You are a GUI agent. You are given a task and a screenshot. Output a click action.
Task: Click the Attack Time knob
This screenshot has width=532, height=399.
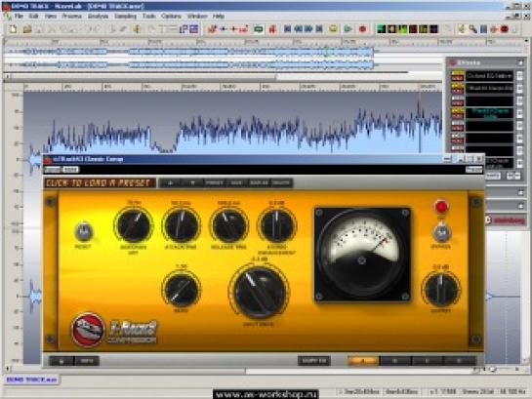pos(181,225)
